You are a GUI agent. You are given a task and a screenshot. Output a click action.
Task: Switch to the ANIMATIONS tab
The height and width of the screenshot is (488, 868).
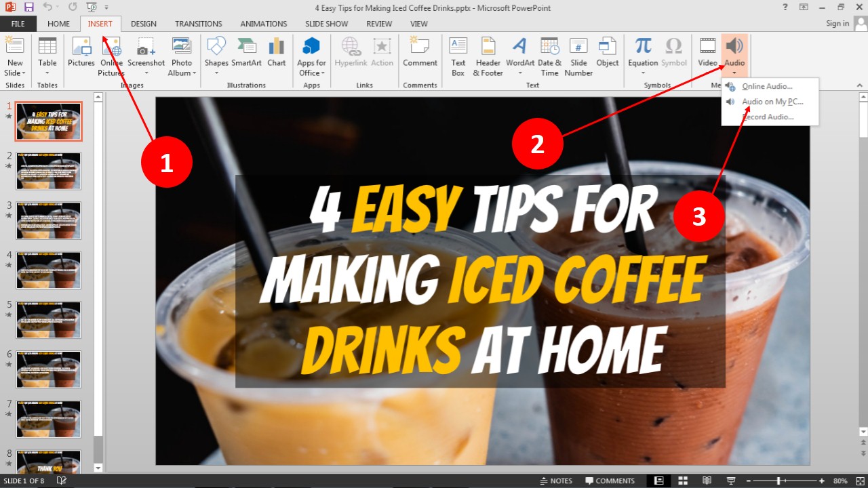[x=264, y=24]
